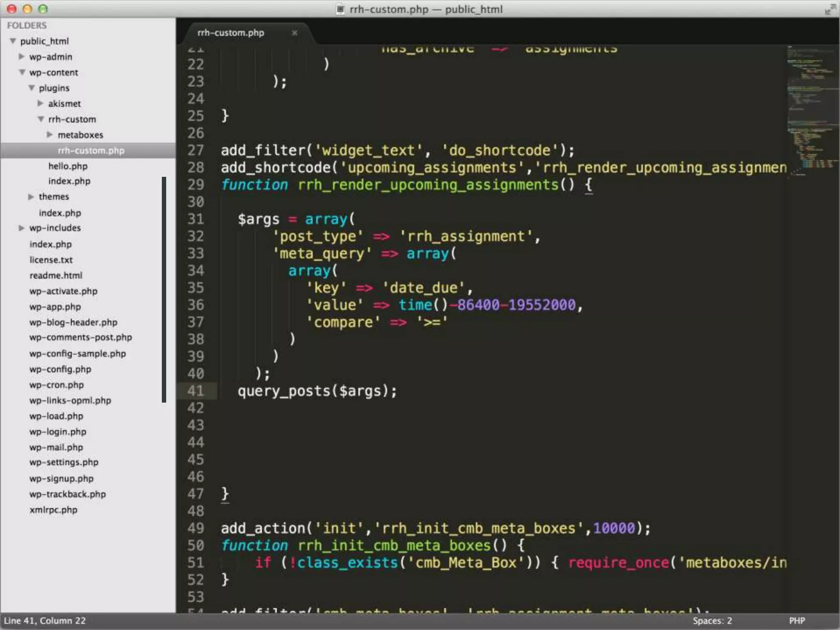Screen dimensions: 840x630
Task: Expand the akismet folder
Action: (41, 103)
